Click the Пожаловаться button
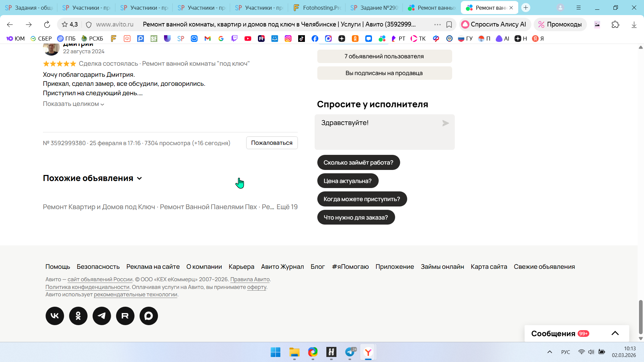The image size is (644, 362). pos(272,143)
